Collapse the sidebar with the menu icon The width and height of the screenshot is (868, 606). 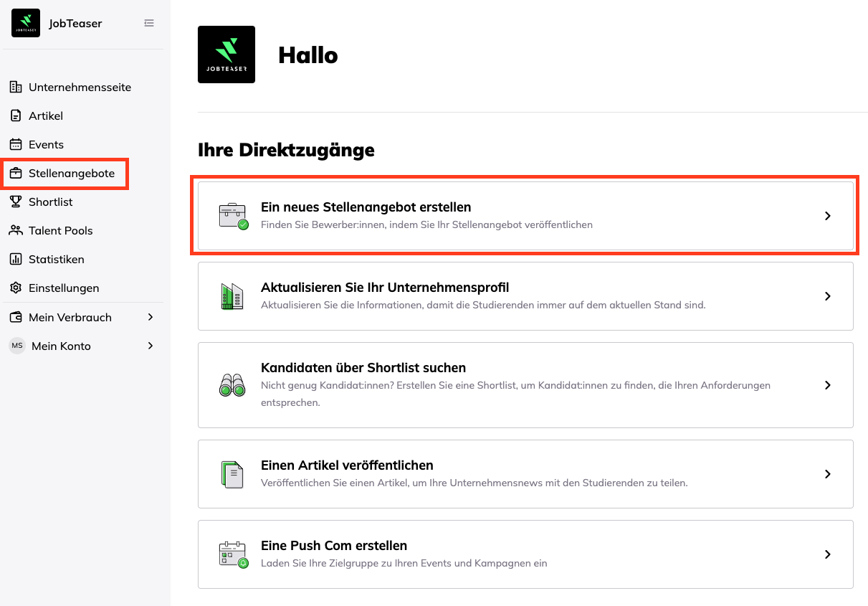coord(149,23)
